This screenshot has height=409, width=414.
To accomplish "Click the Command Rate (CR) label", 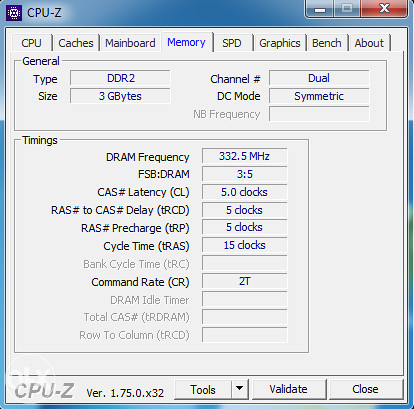I will click(140, 282).
